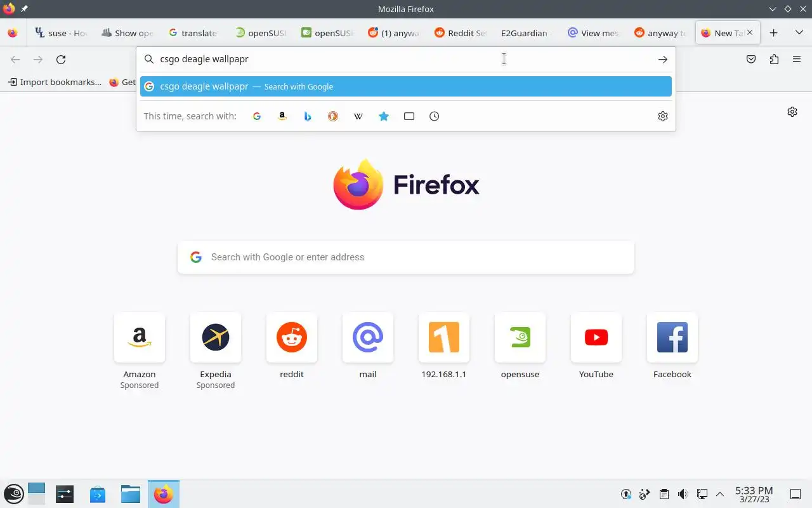Open network icon in system tray
Image resolution: width=812 pixels, height=508 pixels.
tap(702, 494)
